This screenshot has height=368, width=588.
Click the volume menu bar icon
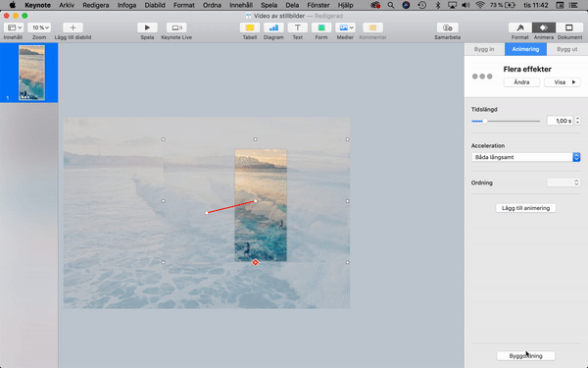pos(465,5)
